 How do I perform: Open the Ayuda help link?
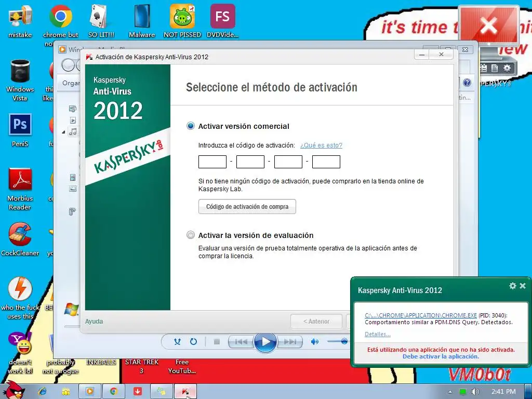click(94, 321)
